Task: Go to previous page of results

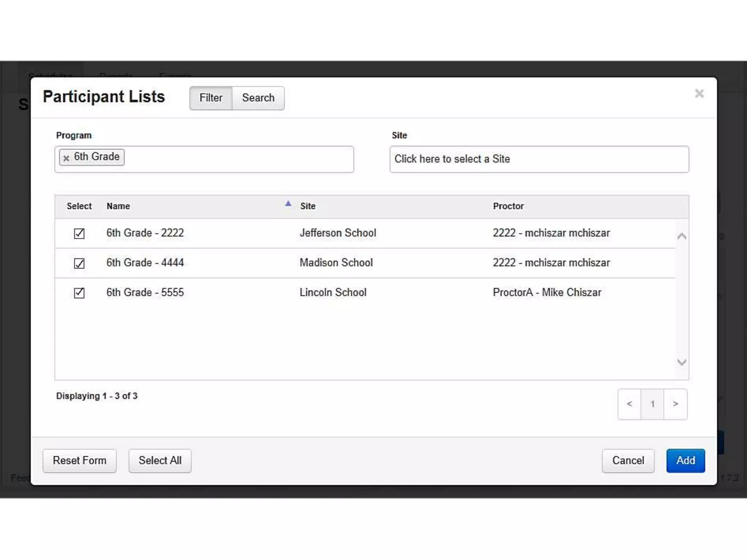Action: 629,404
